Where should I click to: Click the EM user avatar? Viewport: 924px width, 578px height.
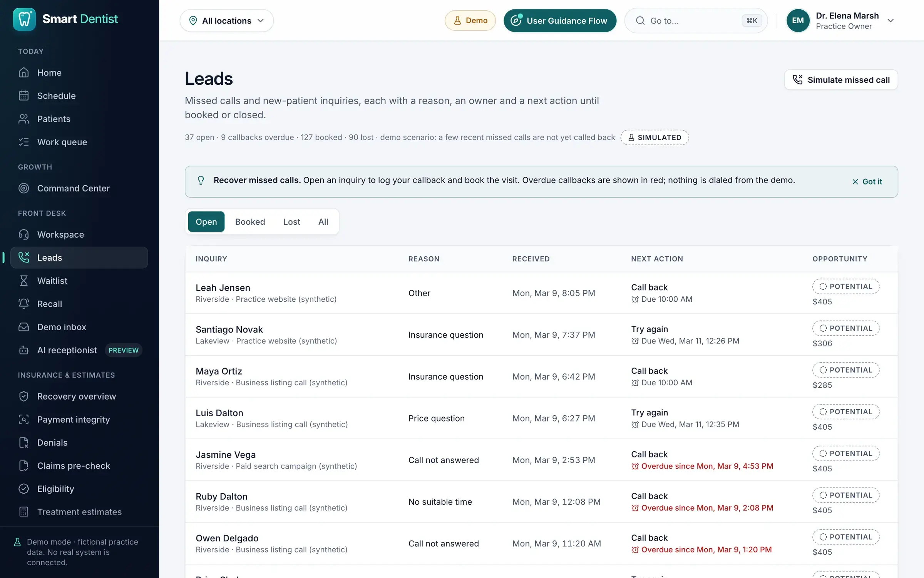(798, 20)
